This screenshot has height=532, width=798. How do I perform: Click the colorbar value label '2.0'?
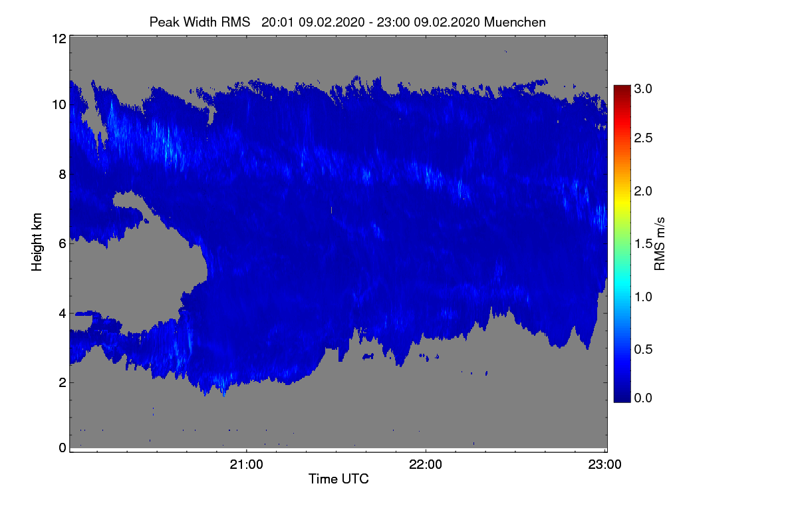[643, 192]
